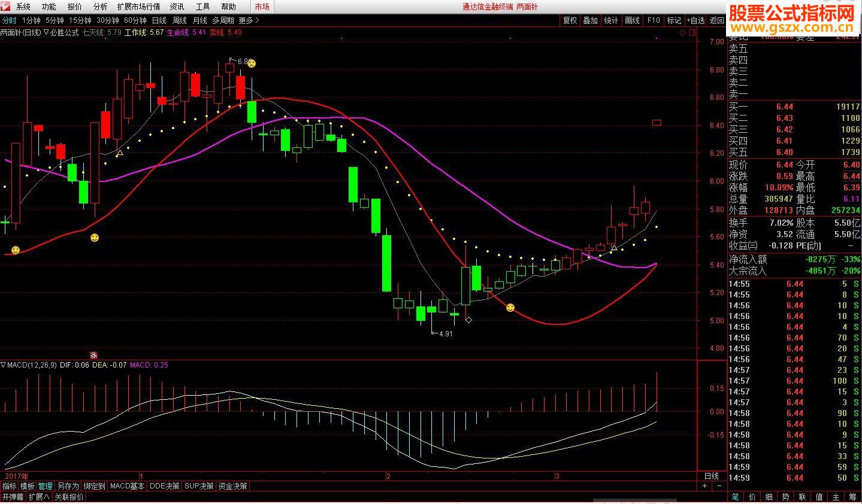Screen dimensions: 862x504
Task: Click the 开弹幕 button
Action: (x=13, y=497)
